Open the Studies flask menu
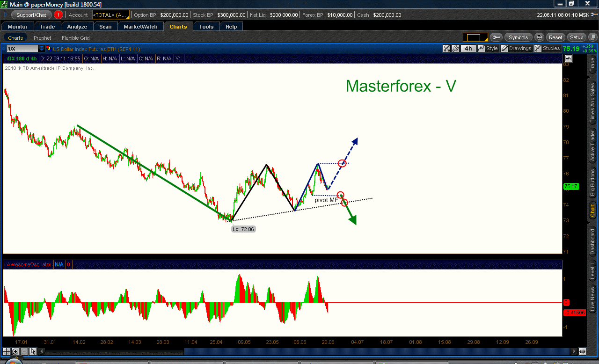The height and width of the screenshot is (364, 599). (548, 48)
